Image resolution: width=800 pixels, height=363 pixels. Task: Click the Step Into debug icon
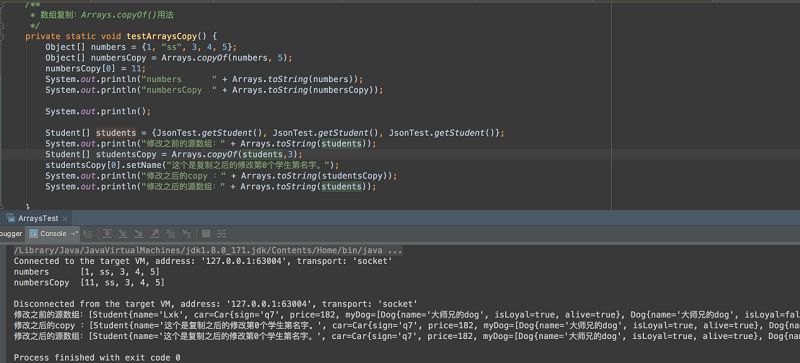tap(123, 234)
